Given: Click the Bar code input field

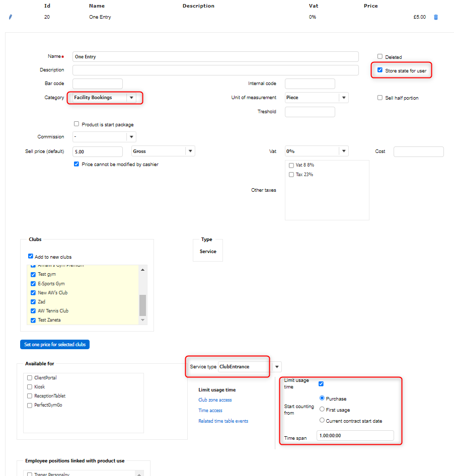Looking at the screenshot, I should [x=98, y=84].
